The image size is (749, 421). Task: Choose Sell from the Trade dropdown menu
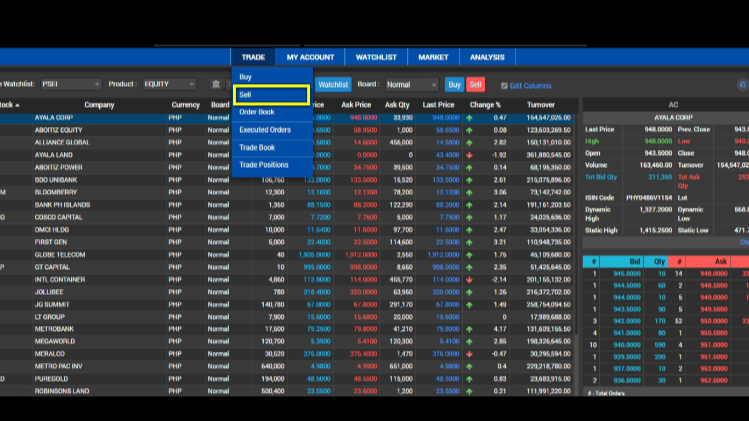271,95
